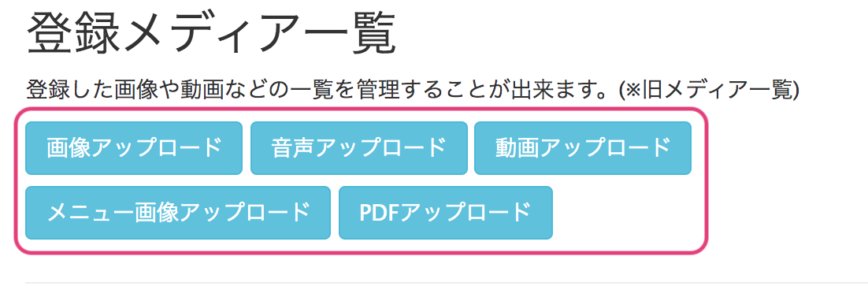
Task: Start a PDFアップロード upload
Action: (446, 213)
